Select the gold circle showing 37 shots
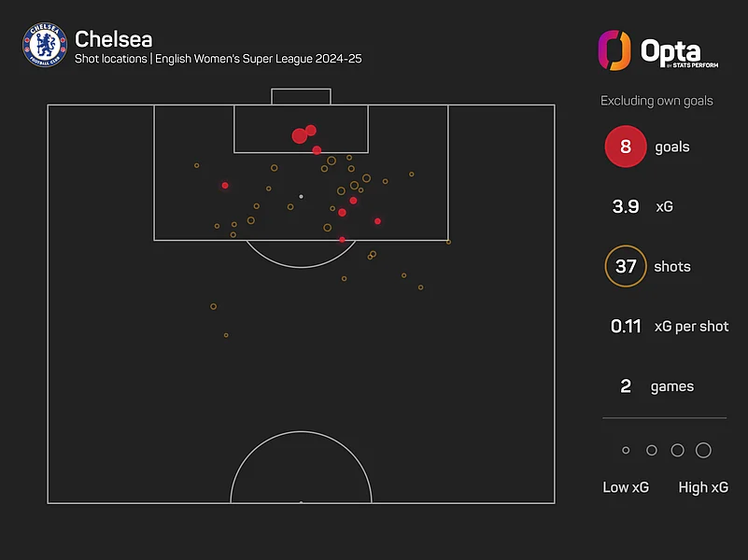Viewport: 748px width, 560px height. 626,267
